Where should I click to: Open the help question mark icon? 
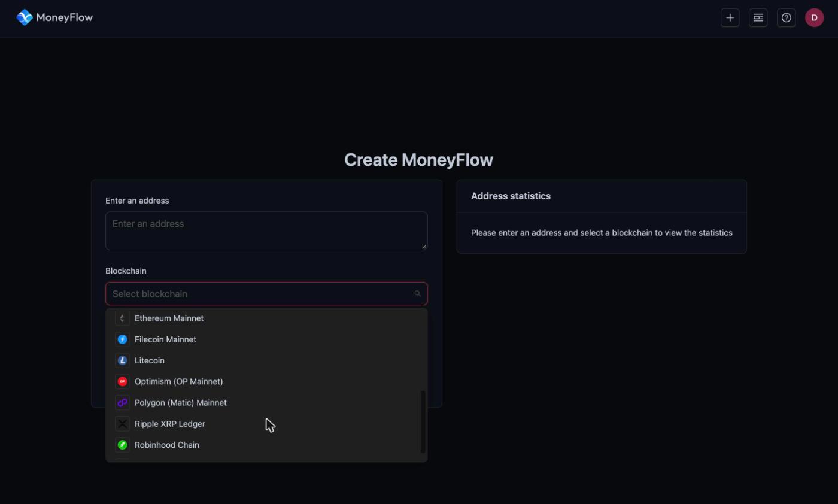click(x=786, y=17)
